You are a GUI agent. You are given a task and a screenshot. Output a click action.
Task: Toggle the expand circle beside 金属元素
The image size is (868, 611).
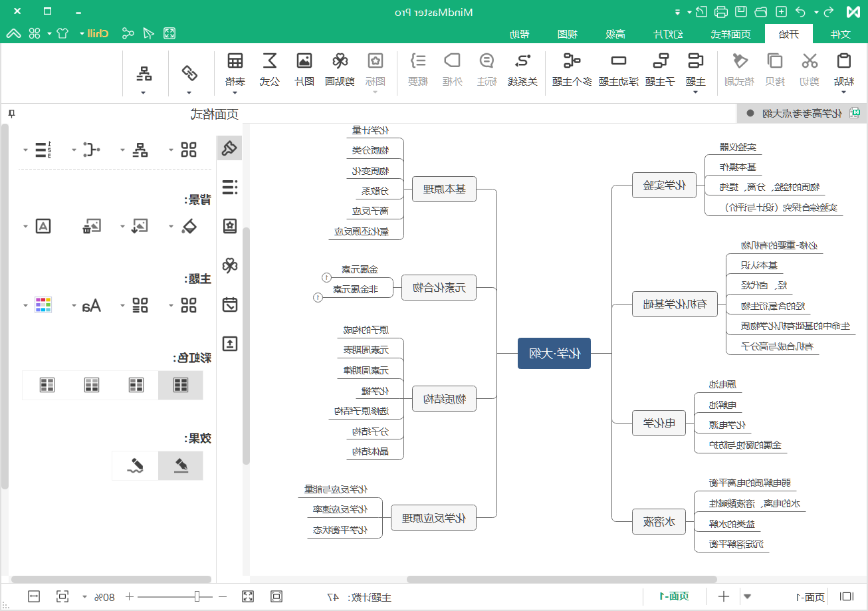[x=326, y=277]
